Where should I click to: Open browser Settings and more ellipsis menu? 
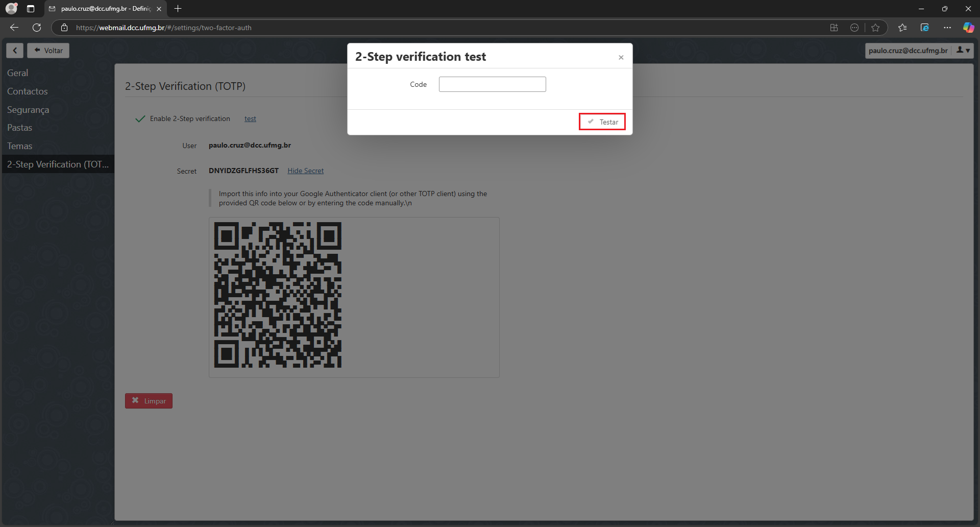(947, 28)
